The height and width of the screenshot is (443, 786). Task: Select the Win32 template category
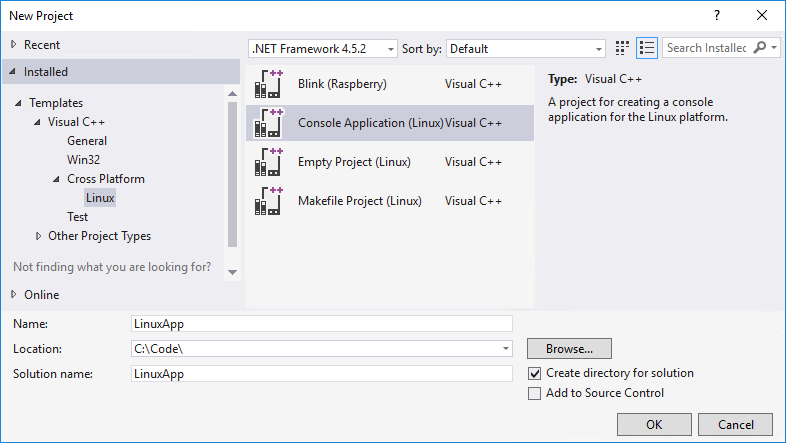pos(83,160)
